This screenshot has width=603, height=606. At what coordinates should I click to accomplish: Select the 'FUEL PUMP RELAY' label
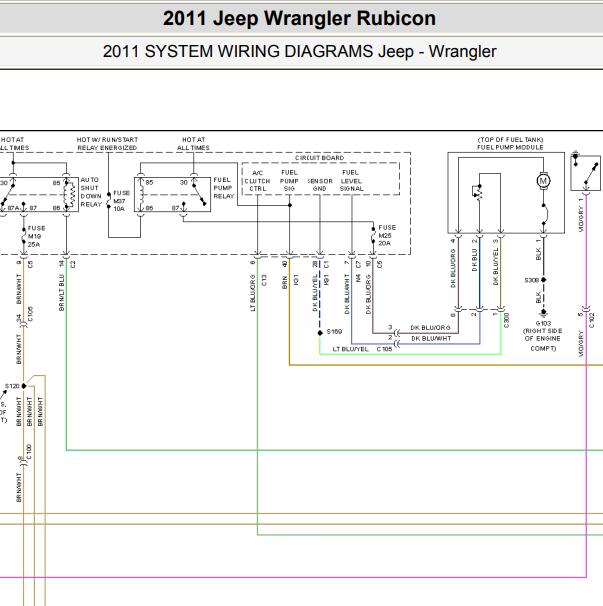click(224, 188)
